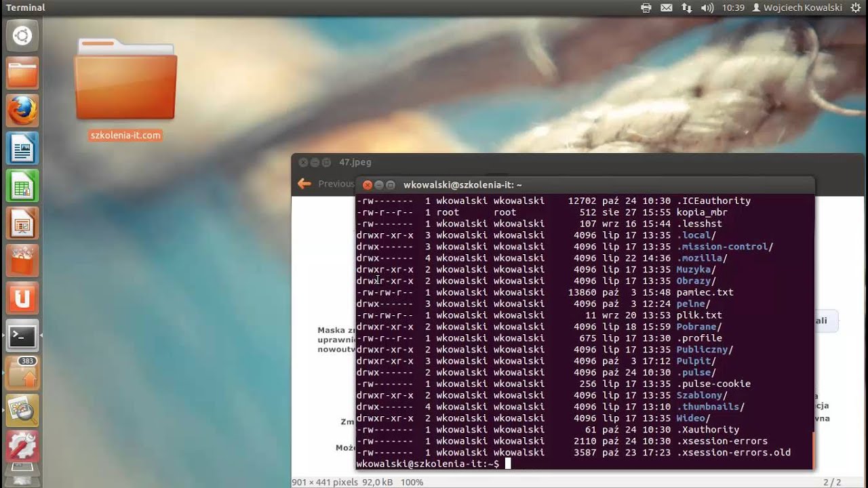Image resolution: width=868 pixels, height=488 pixels.
Task: Open the messaging envelope indicator
Action: click(x=667, y=7)
